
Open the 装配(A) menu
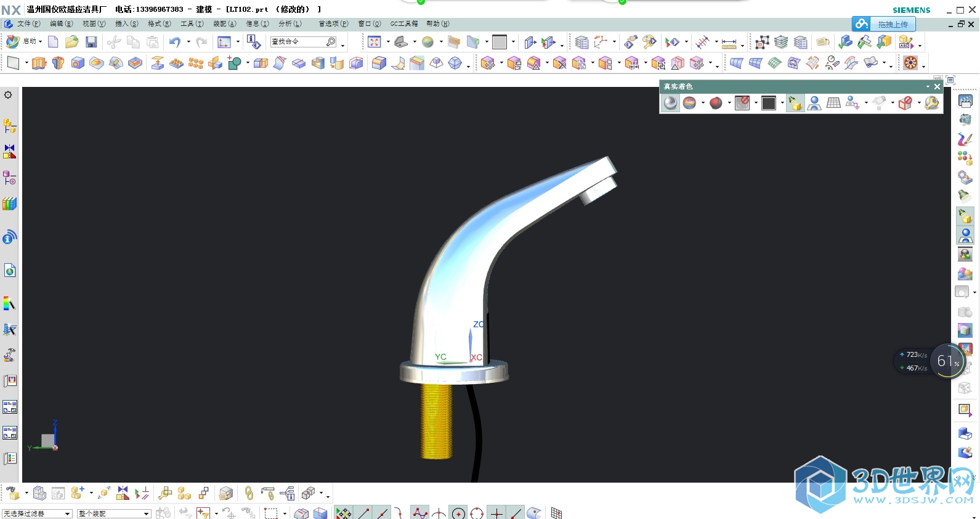(225, 24)
